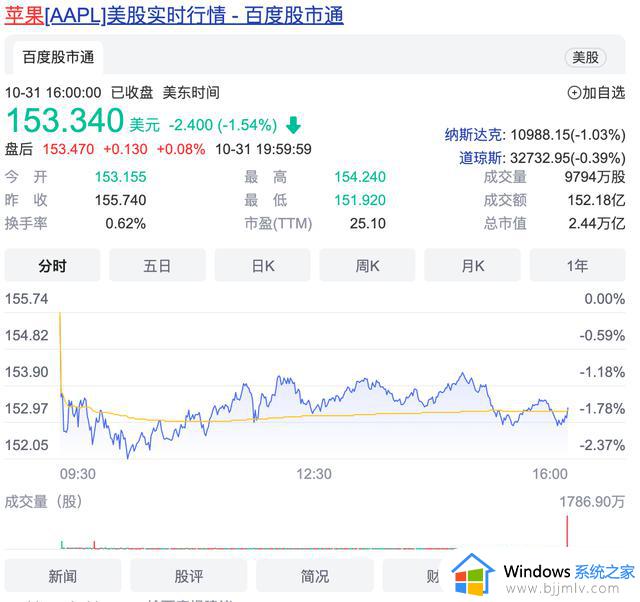
Task: Click the 155.74 axis label
Action: tap(27, 299)
